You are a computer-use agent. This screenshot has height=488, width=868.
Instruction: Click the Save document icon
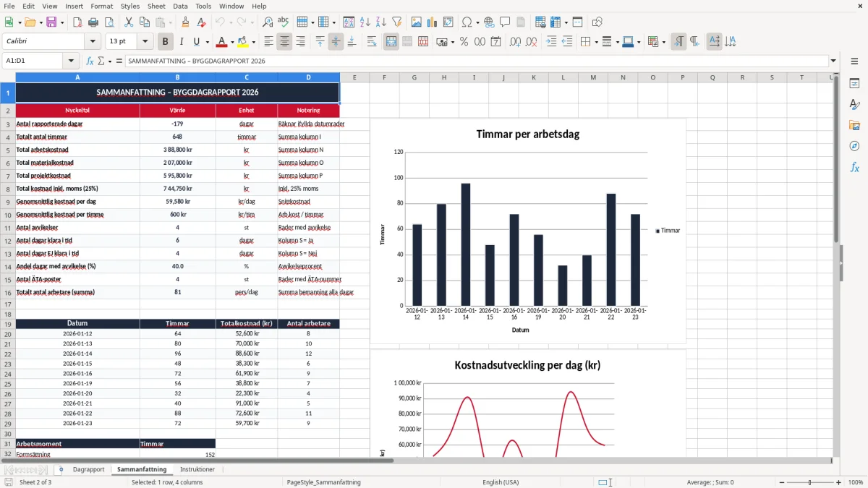(x=51, y=22)
